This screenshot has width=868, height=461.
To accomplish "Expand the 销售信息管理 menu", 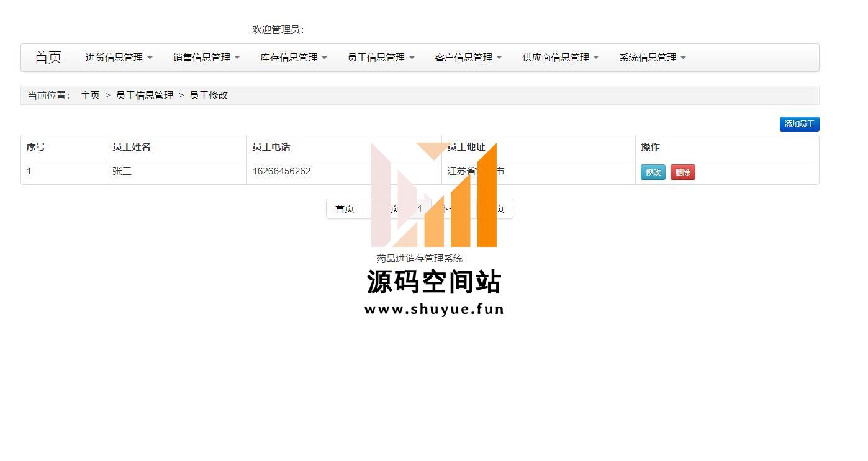I will 206,58.
